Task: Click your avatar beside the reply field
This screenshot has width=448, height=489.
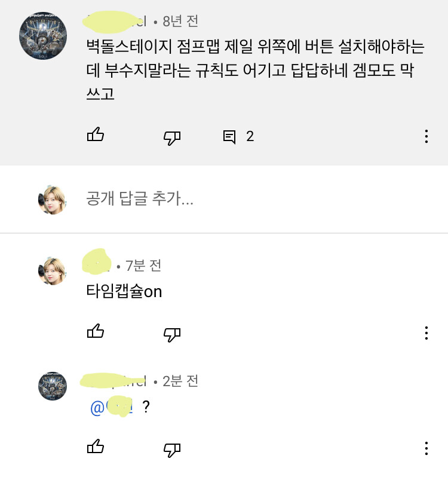Action: click(x=52, y=199)
